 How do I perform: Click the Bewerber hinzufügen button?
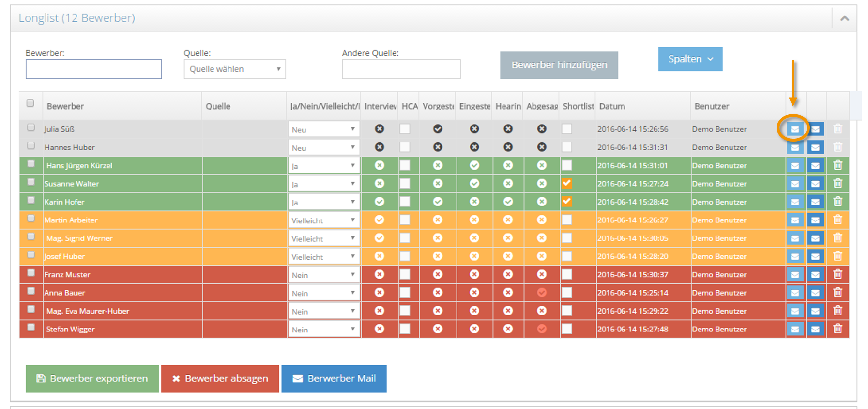coord(559,65)
